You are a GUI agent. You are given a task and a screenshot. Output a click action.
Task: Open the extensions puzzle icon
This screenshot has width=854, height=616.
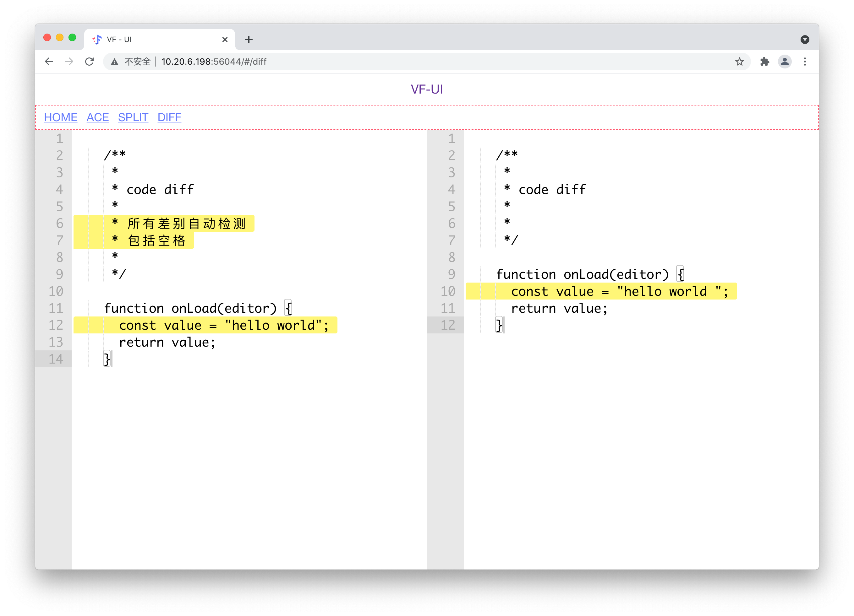tap(764, 61)
